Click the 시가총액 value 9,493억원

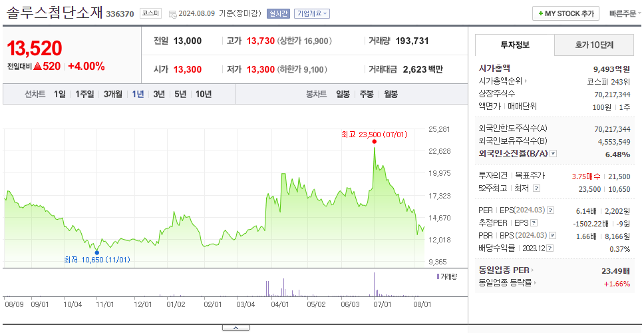tap(611, 69)
